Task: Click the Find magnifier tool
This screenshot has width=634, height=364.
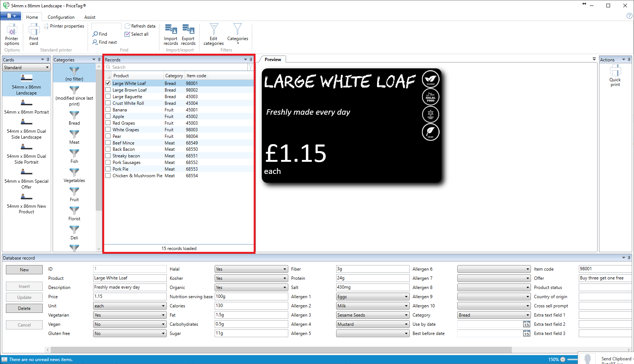Action: pos(100,34)
